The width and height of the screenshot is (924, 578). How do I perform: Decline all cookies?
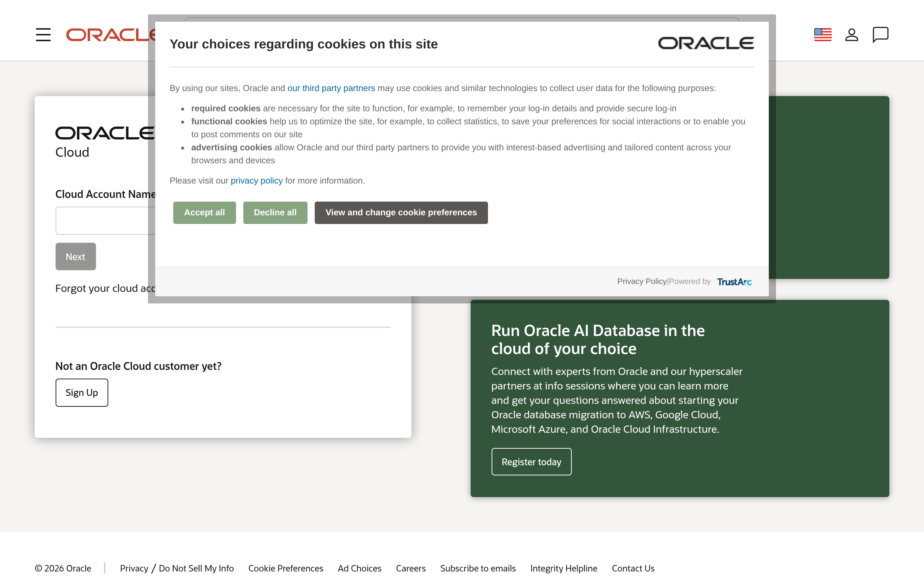click(x=275, y=212)
